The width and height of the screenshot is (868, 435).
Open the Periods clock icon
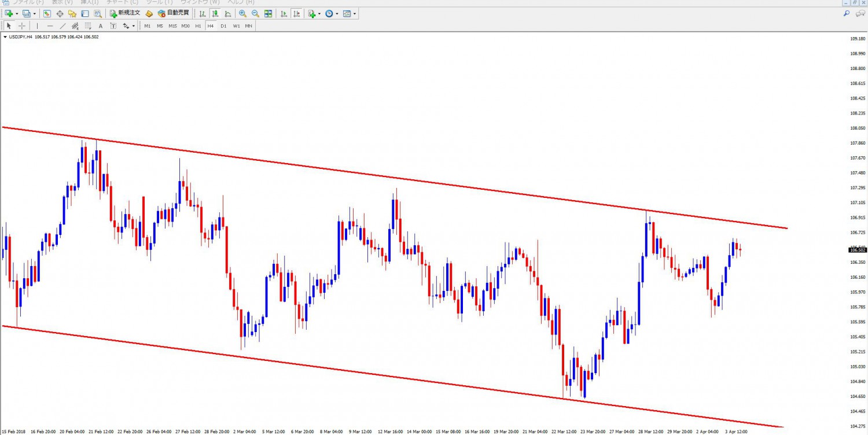tap(329, 13)
